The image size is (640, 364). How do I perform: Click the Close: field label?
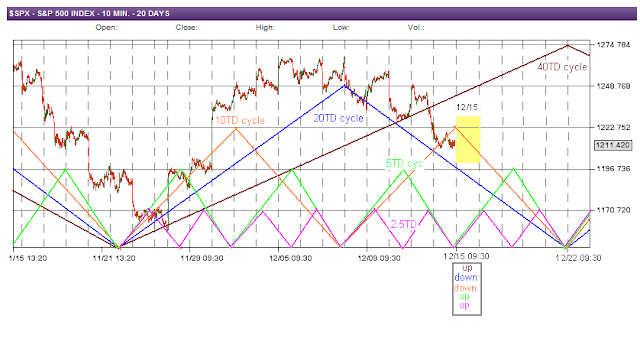click(x=187, y=28)
